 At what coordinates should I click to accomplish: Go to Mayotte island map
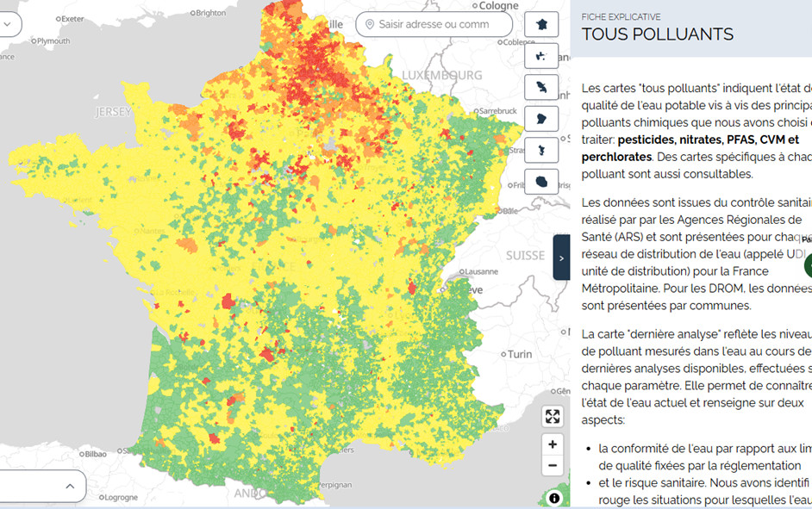pos(541,151)
